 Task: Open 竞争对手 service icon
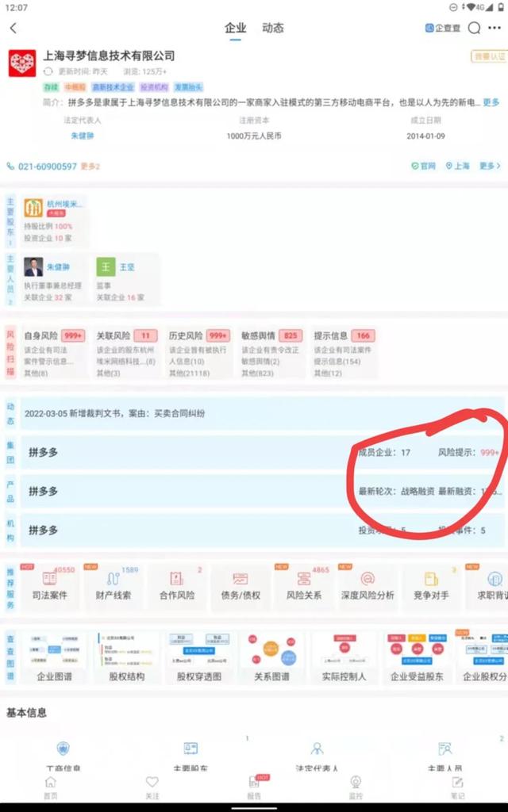click(x=431, y=586)
